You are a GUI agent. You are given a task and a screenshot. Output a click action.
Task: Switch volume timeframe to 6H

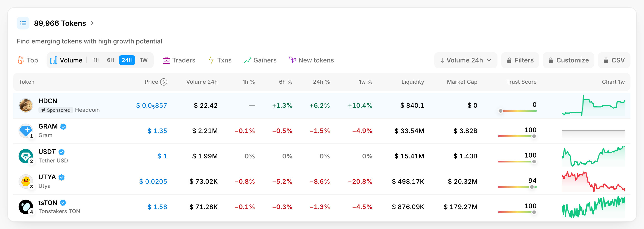(111, 60)
